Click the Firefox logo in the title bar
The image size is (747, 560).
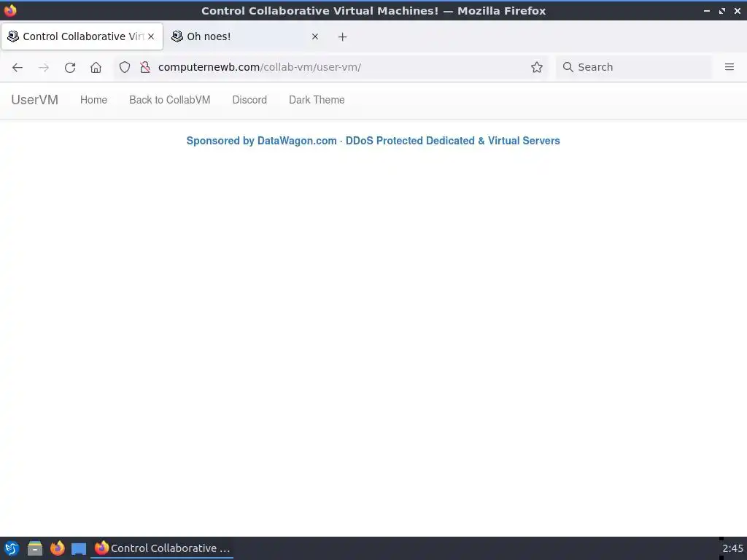coord(10,10)
